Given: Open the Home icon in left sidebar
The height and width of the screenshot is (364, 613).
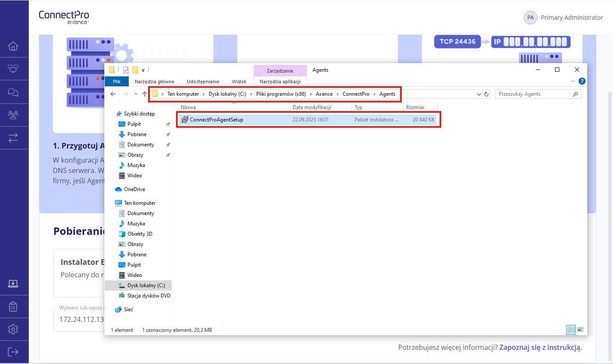Looking at the screenshot, I should tap(13, 46).
